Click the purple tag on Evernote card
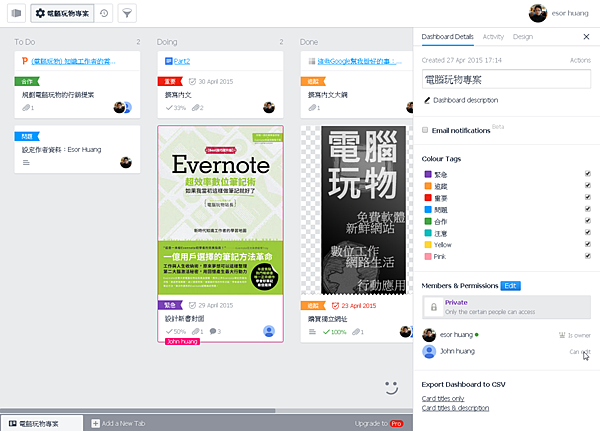 point(170,305)
